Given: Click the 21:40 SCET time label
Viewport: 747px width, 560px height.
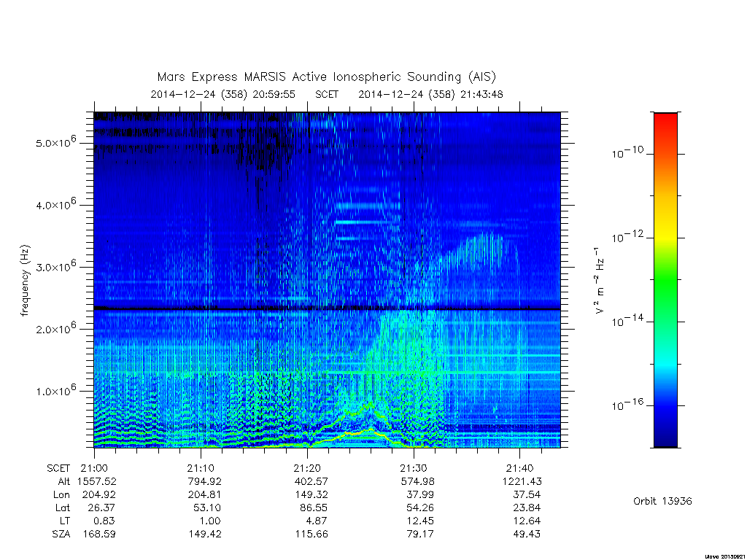Looking at the screenshot, I should 519,468.
